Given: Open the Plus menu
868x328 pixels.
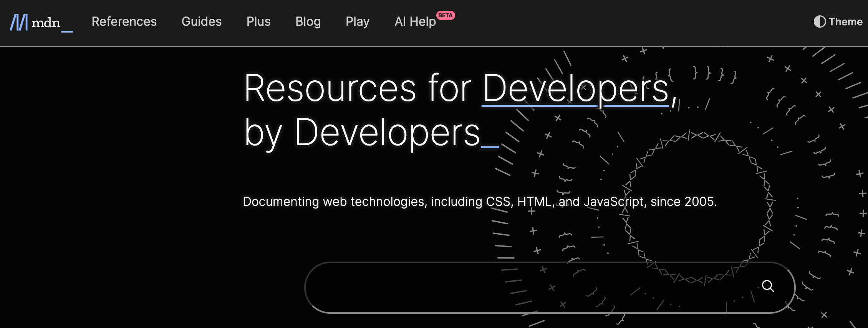Looking at the screenshot, I should 258,22.
